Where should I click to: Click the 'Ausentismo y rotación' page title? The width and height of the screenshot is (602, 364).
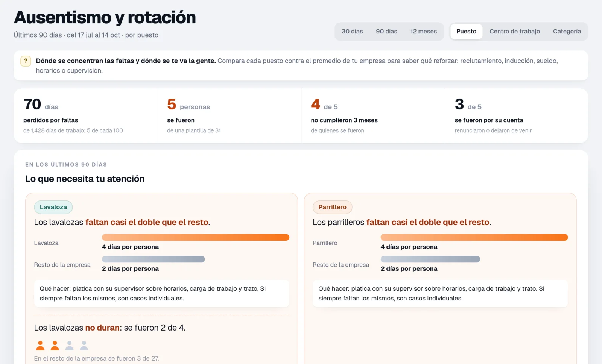click(x=105, y=17)
